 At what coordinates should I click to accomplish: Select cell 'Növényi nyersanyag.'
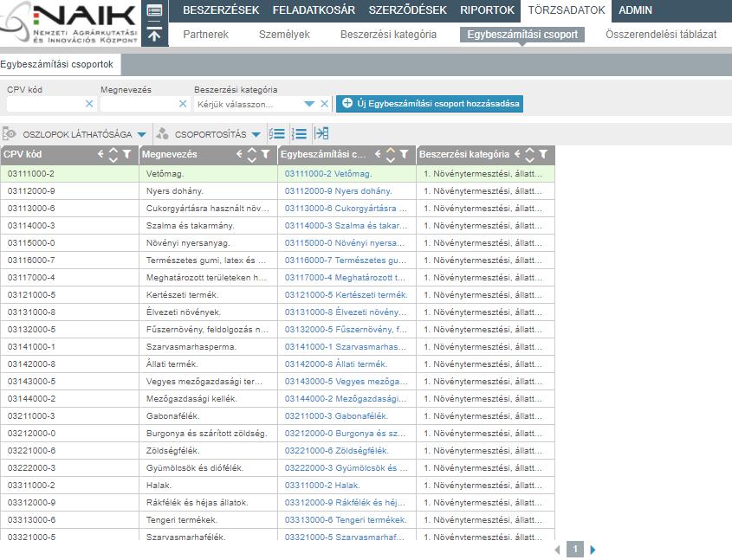point(208,242)
